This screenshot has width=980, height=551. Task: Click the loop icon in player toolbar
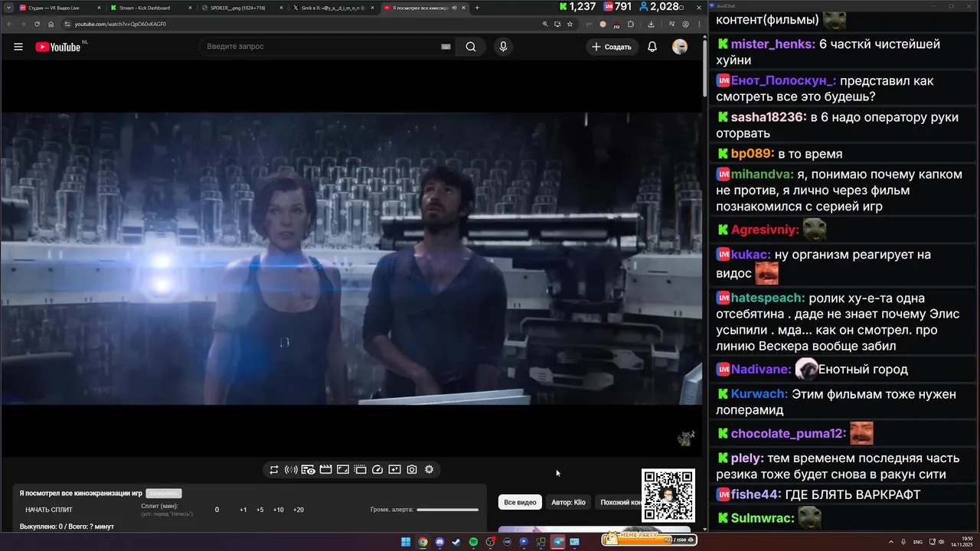point(273,470)
